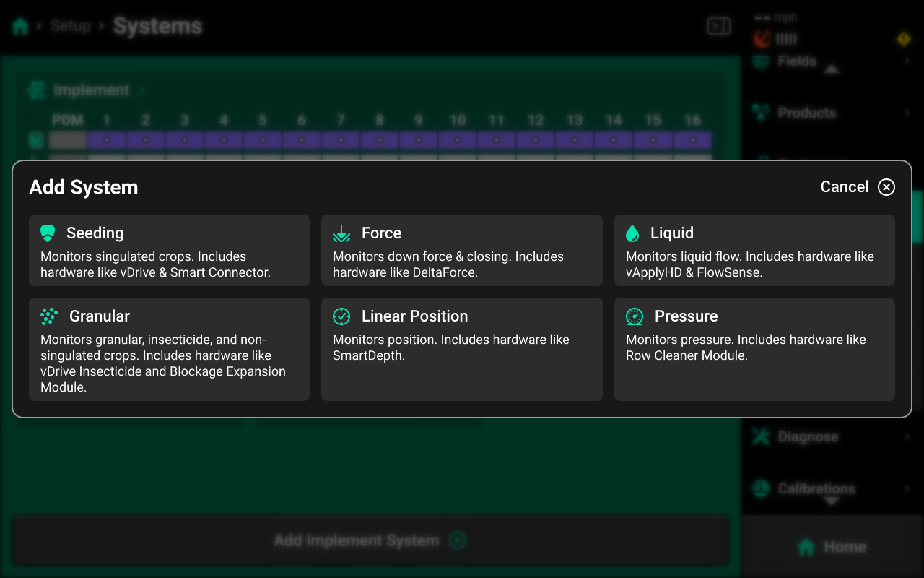The image size is (924, 578).
Task: Click the Add Implement System button
Action: pyautogui.click(x=370, y=540)
